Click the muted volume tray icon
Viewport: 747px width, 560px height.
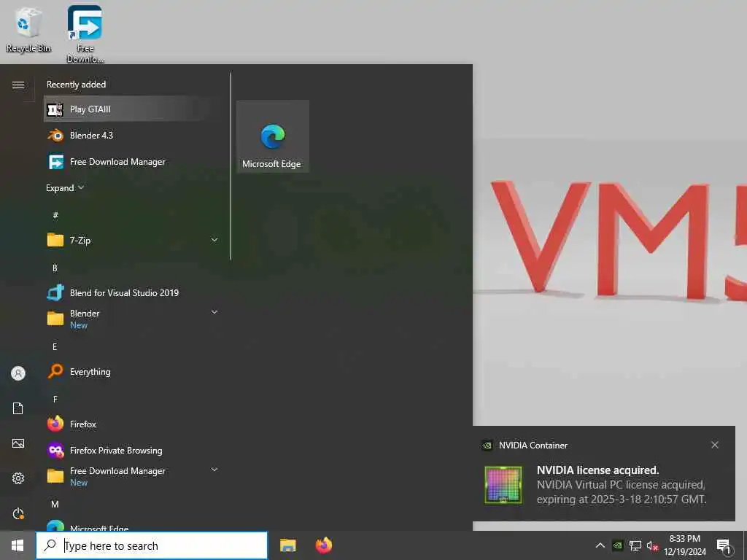pyautogui.click(x=652, y=545)
